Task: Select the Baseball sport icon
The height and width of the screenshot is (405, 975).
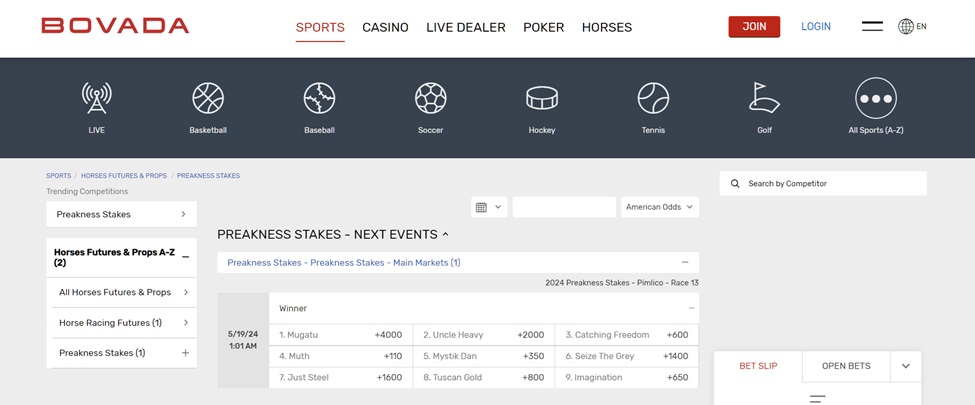Action: [x=319, y=98]
